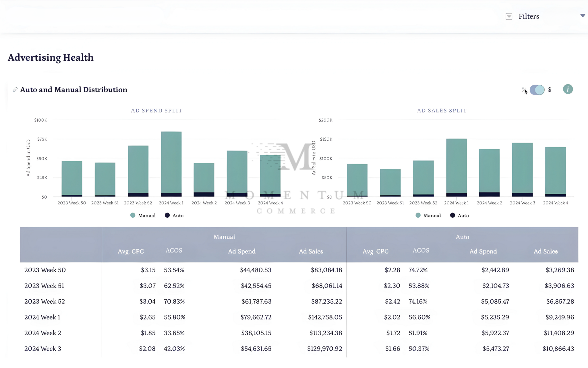Viewport: 588px width, 368px height.
Task: Toggle the percent/dollar switch
Action: pos(537,90)
